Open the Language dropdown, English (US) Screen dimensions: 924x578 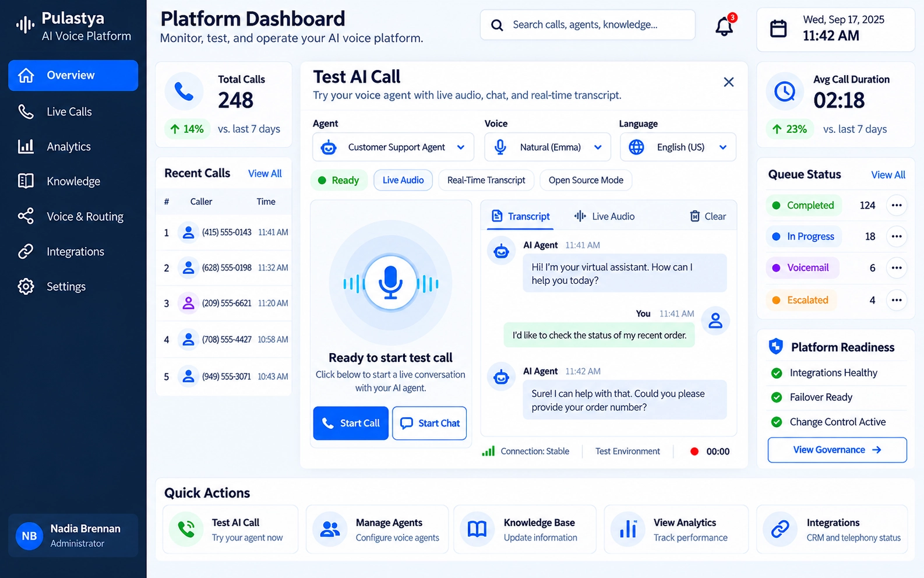[x=678, y=147]
